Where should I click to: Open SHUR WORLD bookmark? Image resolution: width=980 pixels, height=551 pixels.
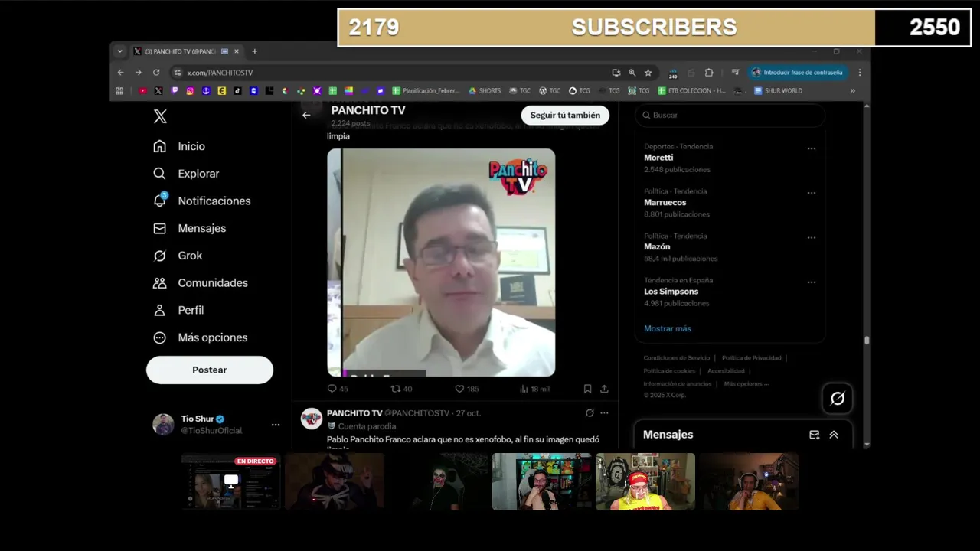point(778,90)
